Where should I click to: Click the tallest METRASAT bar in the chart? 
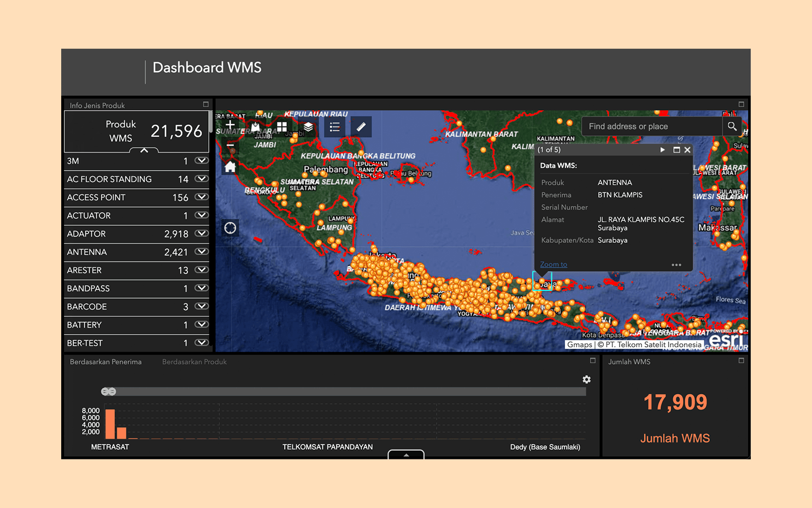[x=110, y=424]
